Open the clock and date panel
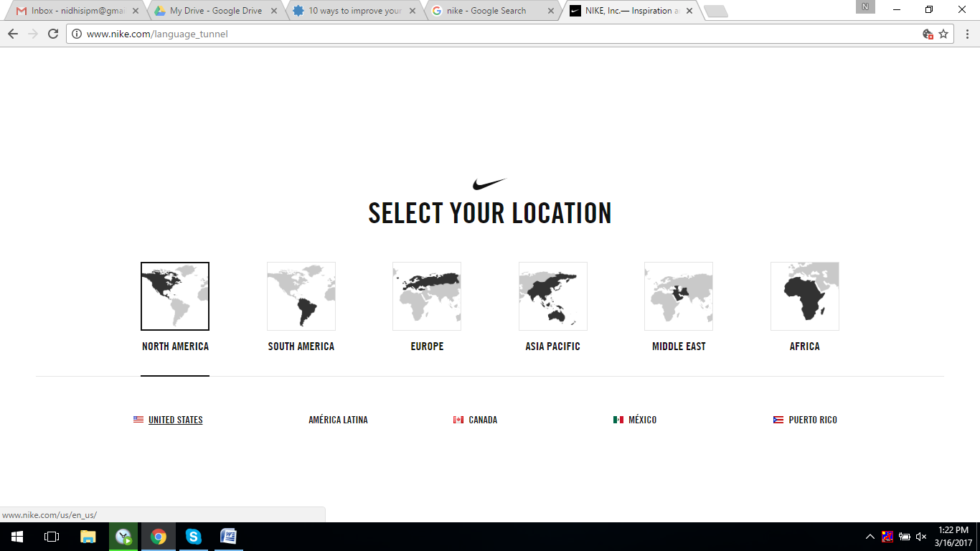 pyautogui.click(x=953, y=537)
